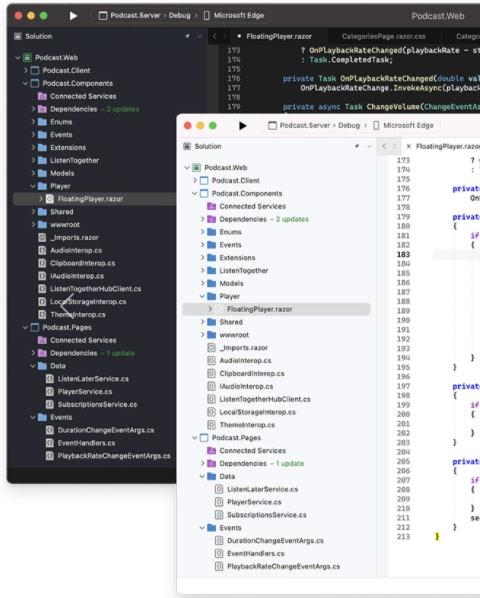Image resolution: width=480 pixels, height=598 pixels.
Task: Open IAudioInterop.cs in the light window
Action: click(246, 386)
